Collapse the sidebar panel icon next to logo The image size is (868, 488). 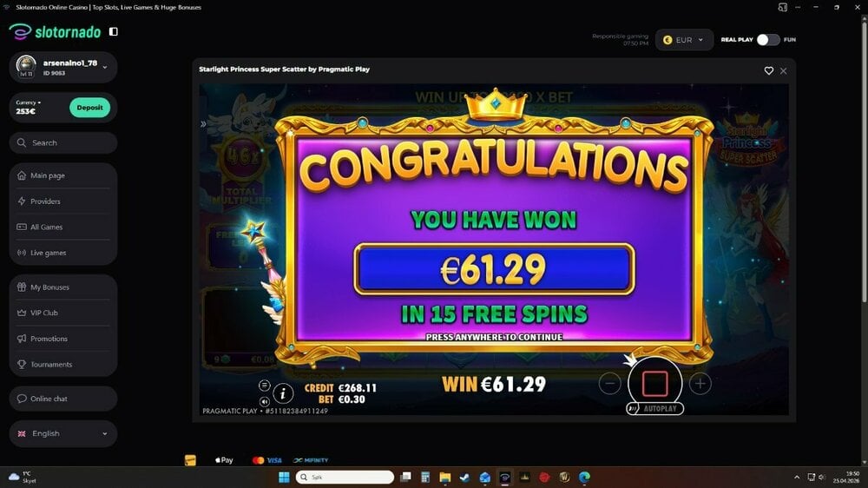pyautogui.click(x=114, y=31)
